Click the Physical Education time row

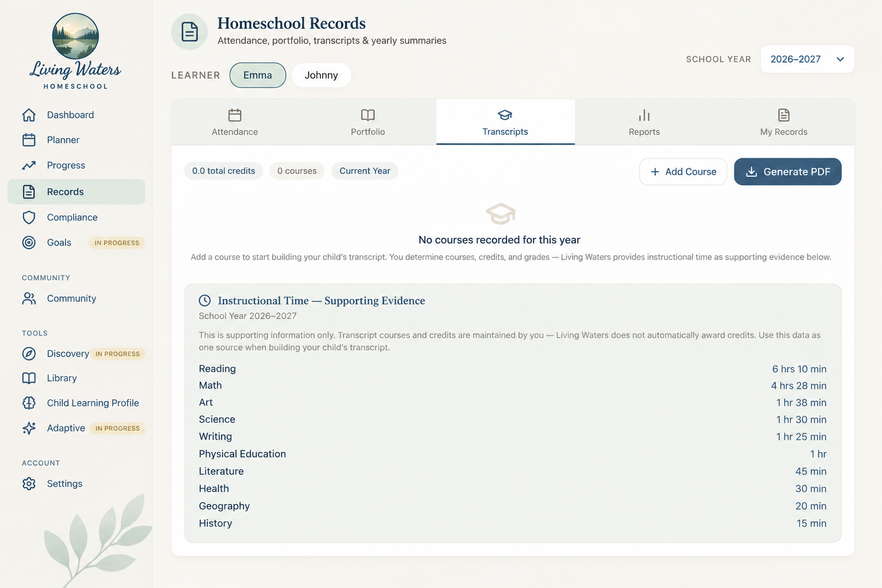point(513,454)
